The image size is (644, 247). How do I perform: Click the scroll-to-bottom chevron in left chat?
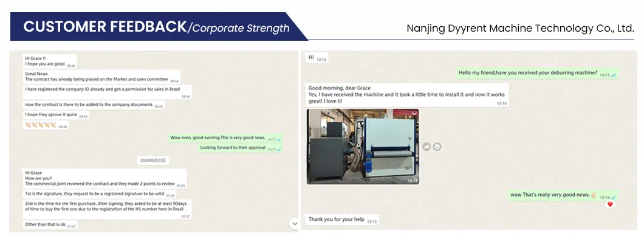[x=295, y=223]
